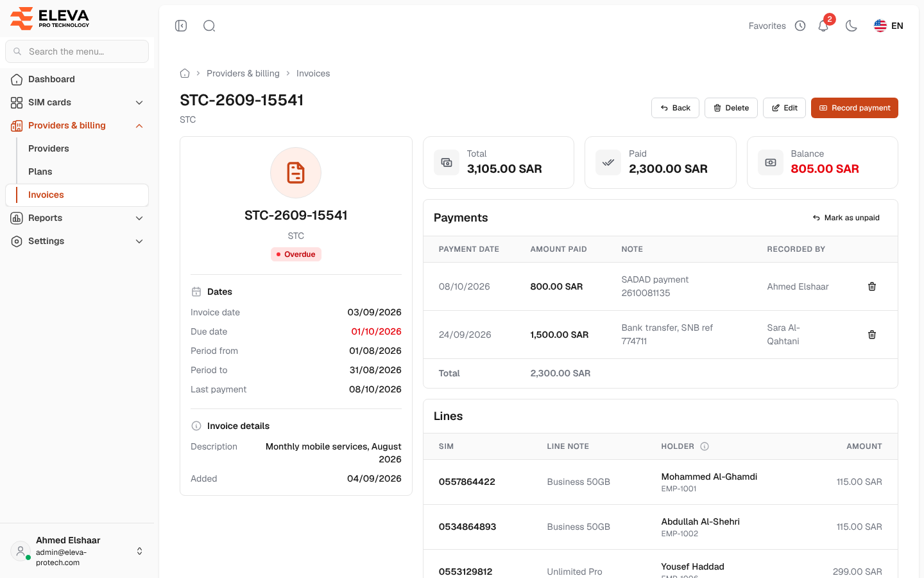This screenshot has width=924, height=578.
Task: Click the Total card money icon
Action: 447,162
